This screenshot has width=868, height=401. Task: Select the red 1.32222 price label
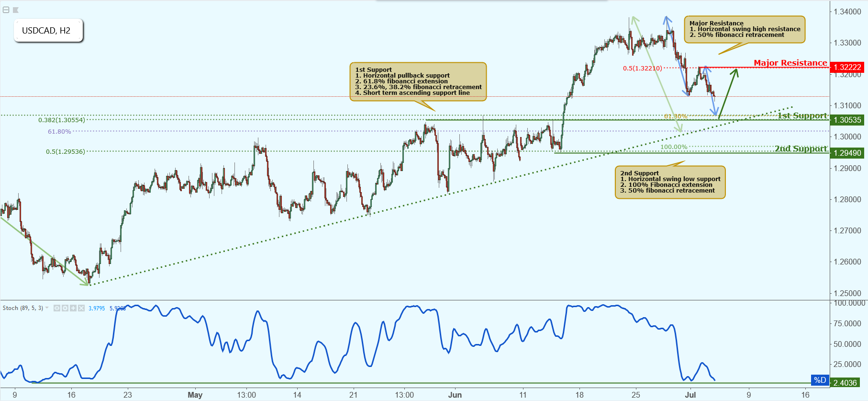847,68
